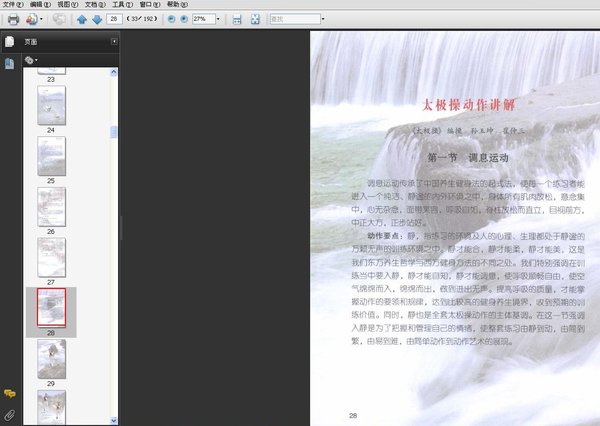This screenshot has height=426, width=600.
Task: Click the zoom field showing 27%
Action: pyautogui.click(x=204, y=19)
